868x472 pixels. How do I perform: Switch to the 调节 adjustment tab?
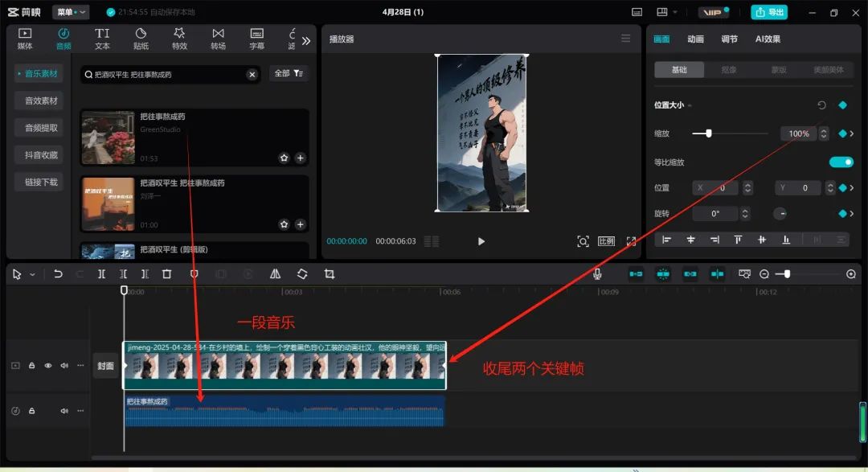tap(729, 39)
